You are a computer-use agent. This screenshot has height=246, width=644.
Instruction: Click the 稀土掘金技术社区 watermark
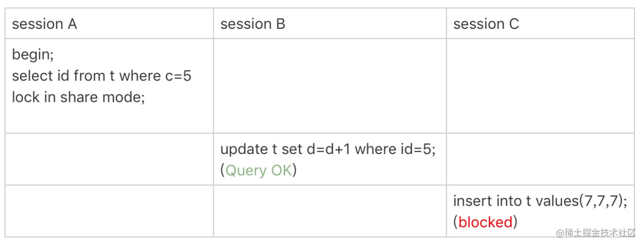point(596,233)
